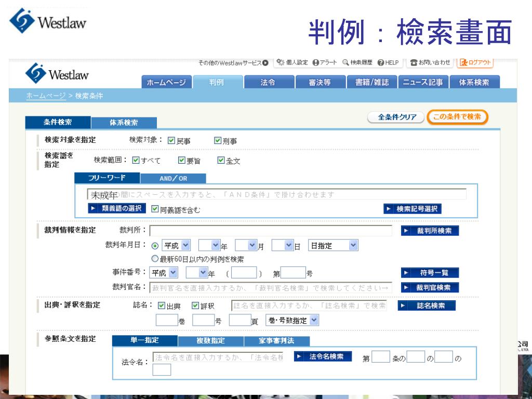Click the ログアウト logout icon
The height and width of the screenshot is (399, 532).
tap(463, 62)
